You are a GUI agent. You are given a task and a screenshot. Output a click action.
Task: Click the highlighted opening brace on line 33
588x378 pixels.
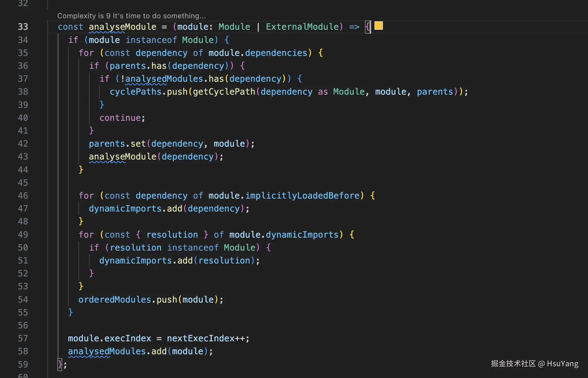click(368, 27)
